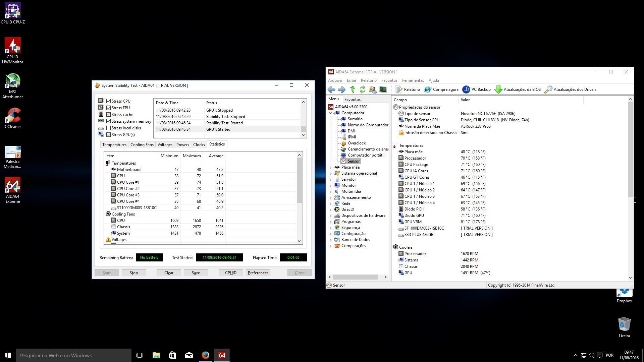Open Lixeira recycle bin icon
The height and width of the screenshot is (362, 644).
[624, 327]
